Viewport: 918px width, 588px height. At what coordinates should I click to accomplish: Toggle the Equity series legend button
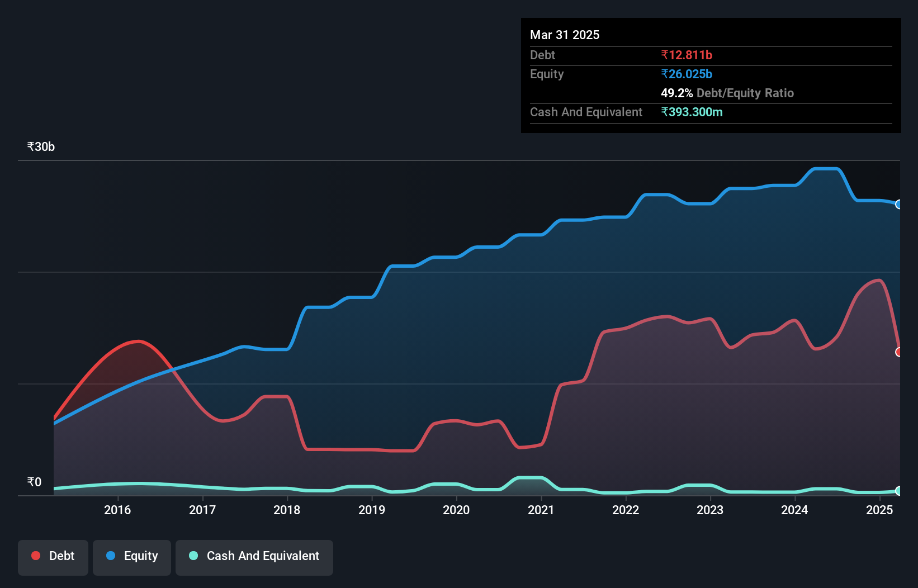coord(132,557)
